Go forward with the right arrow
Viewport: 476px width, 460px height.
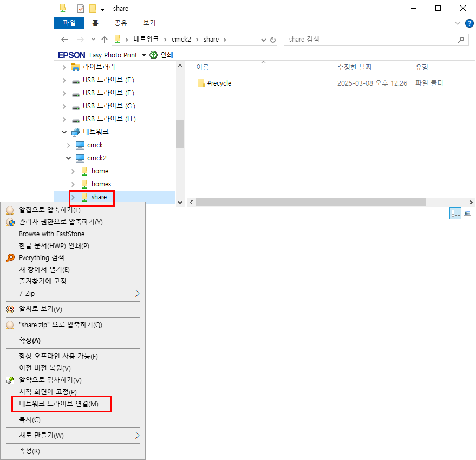80,40
